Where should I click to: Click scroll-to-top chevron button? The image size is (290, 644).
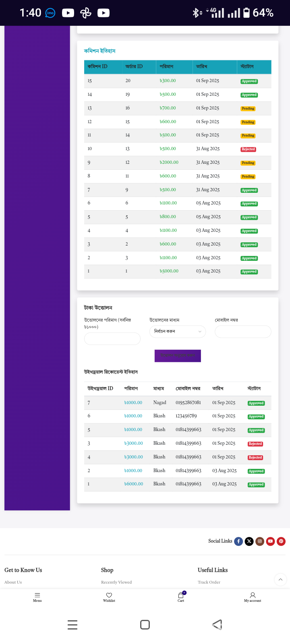(280, 580)
